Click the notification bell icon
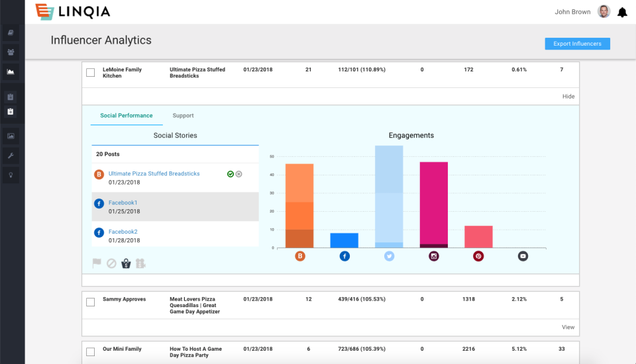The height and width of the screenshot is (364, 636). pyautogui.click(x=622, y=12)
